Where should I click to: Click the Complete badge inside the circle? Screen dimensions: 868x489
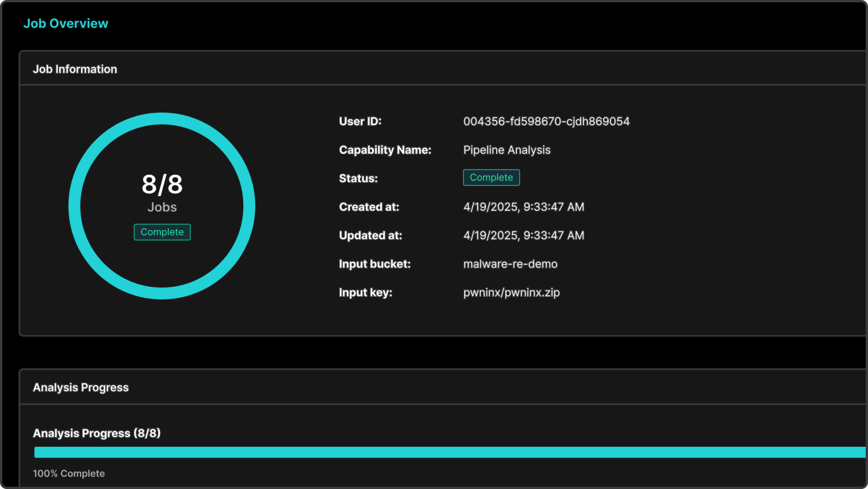tap(162, 232)
